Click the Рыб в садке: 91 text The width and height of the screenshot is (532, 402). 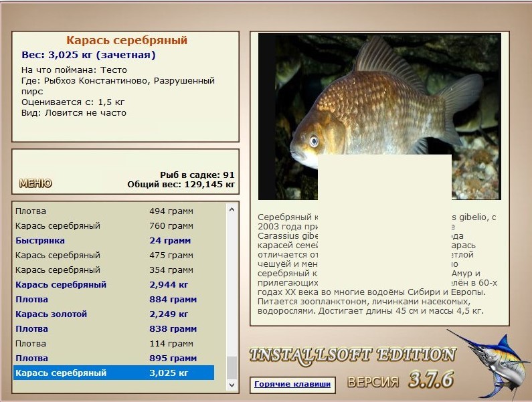click(x=197, y=175)
